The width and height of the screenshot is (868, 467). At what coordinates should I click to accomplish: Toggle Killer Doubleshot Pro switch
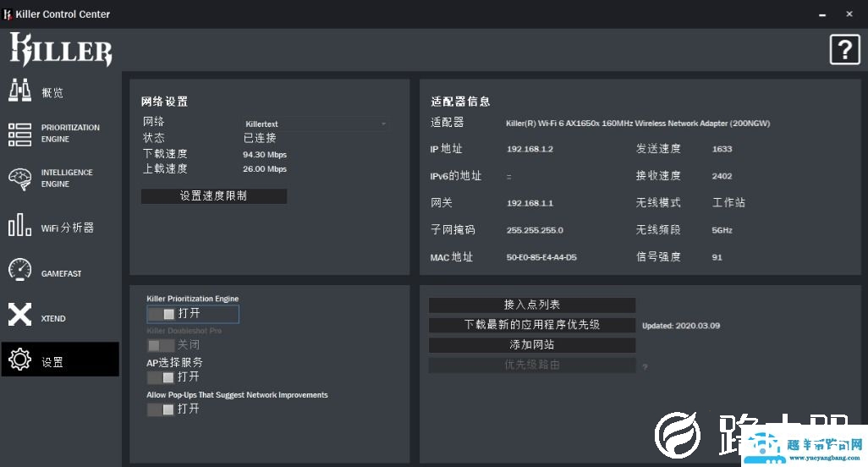click(161, 345)
